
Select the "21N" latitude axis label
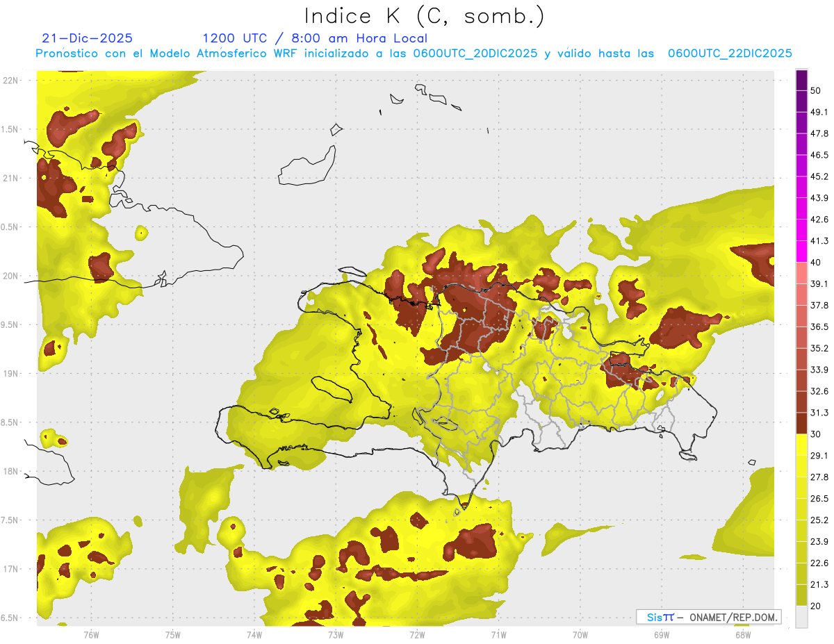click(x=10, y=179)
